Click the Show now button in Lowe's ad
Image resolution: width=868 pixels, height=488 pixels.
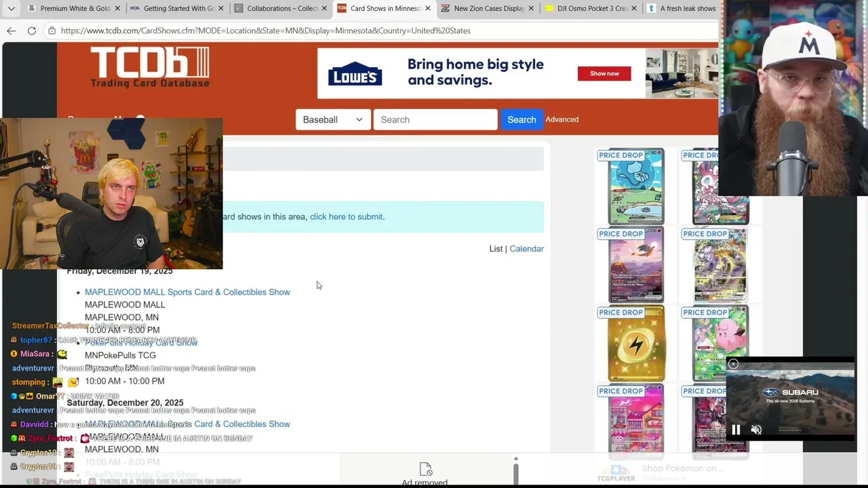(604, 73)
